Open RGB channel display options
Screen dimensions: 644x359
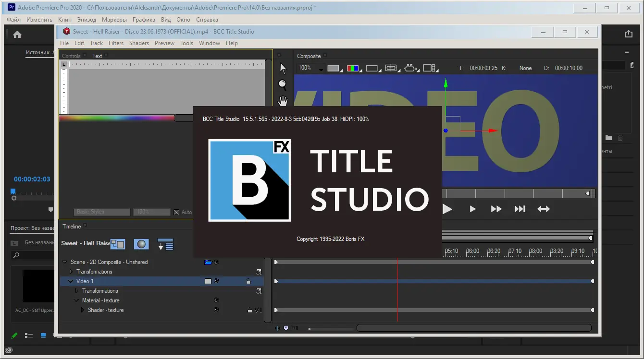pyautogui.click(x=354, y=68)
